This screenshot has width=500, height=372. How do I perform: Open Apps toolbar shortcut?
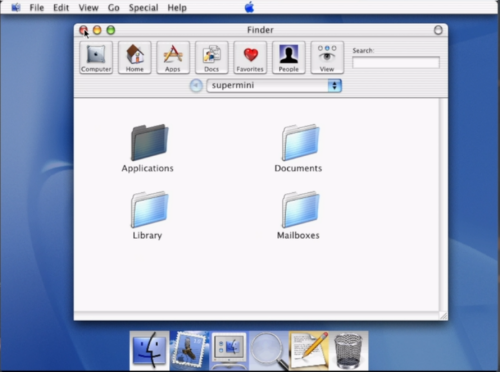(173, 57)
